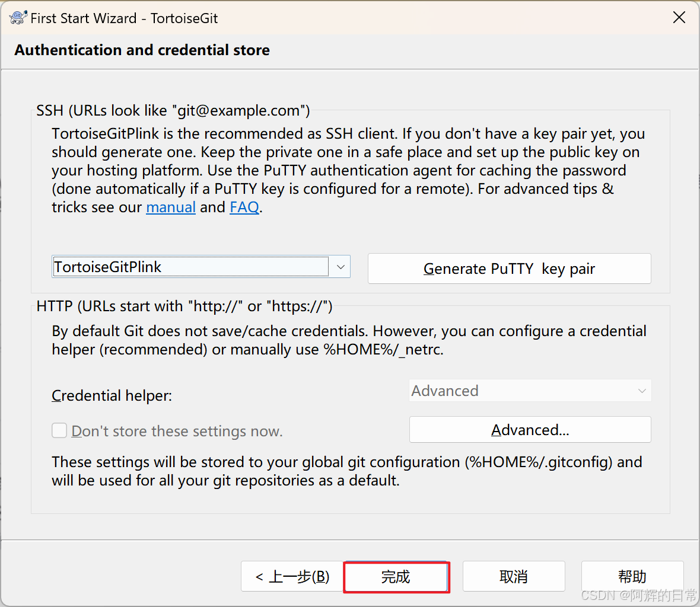Open the FAQ link
Viewport: 700px width, 607px height.
pyautogui.click(x=244, y=207)
